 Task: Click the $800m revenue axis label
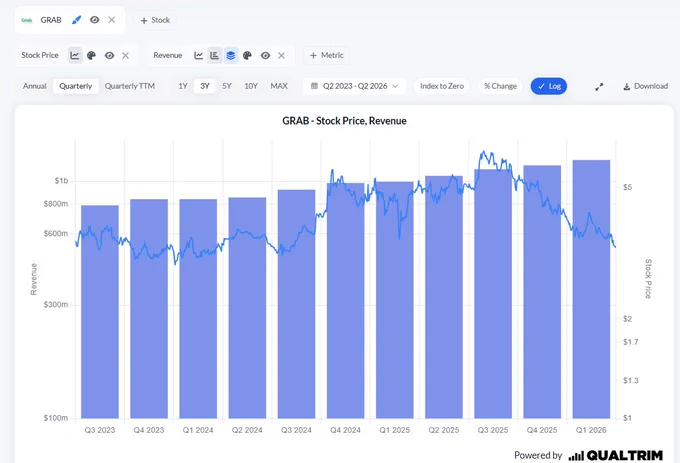pyautogui.click(x=56, y=204)
